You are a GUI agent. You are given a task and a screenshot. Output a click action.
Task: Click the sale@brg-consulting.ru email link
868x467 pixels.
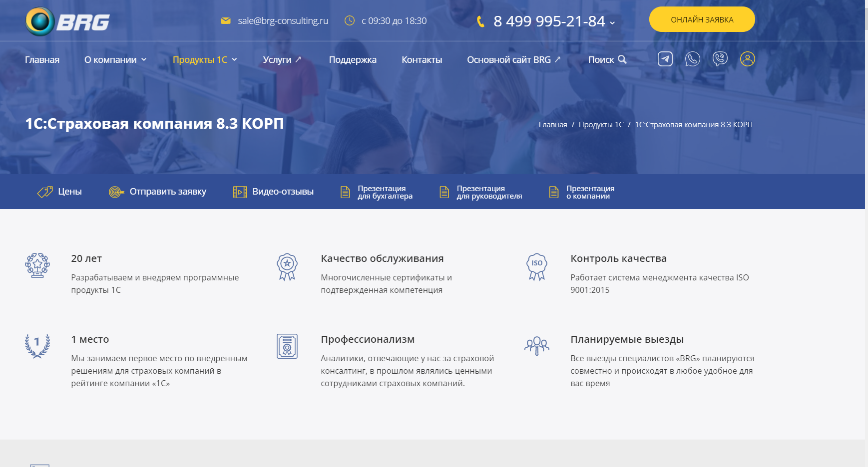283,20
